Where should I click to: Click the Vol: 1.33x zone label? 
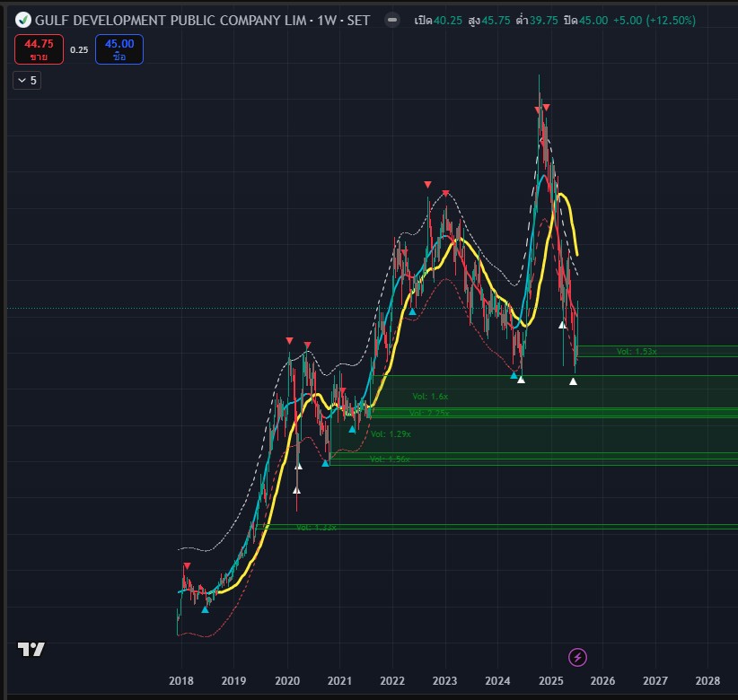click(316, 528)
